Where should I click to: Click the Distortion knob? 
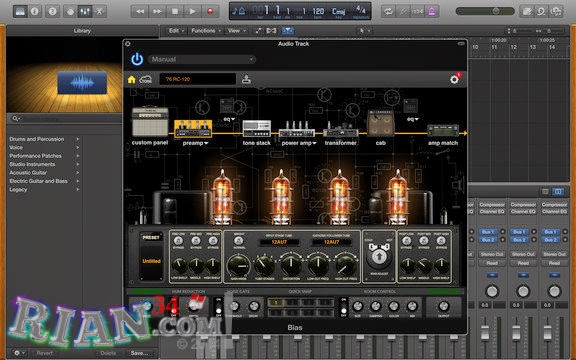tap(291, 265)
